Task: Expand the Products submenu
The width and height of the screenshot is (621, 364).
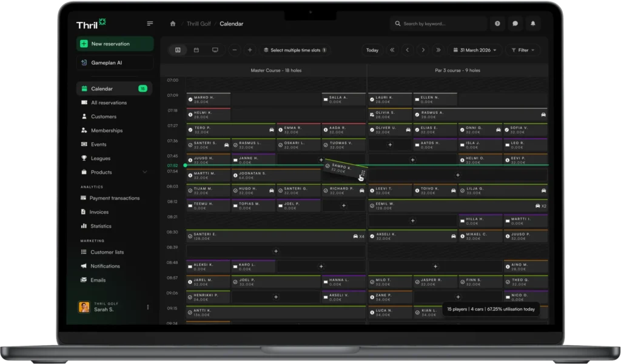Action: tap(144, 173)
